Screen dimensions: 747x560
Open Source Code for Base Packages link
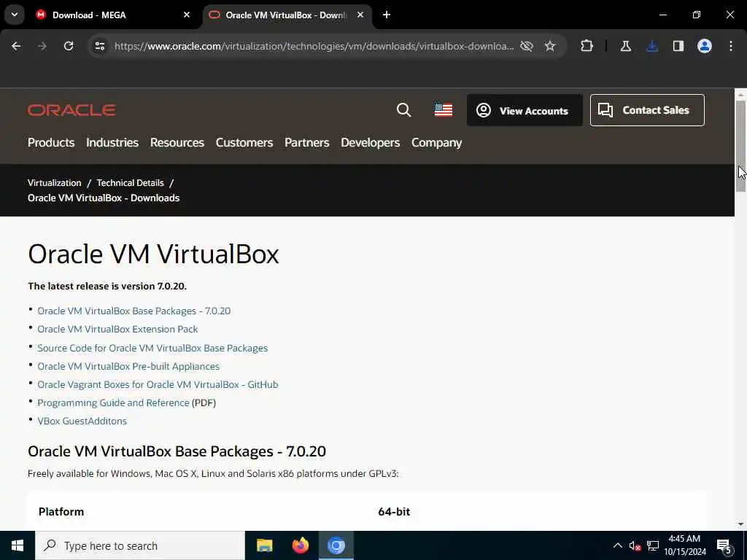[152, 348]
